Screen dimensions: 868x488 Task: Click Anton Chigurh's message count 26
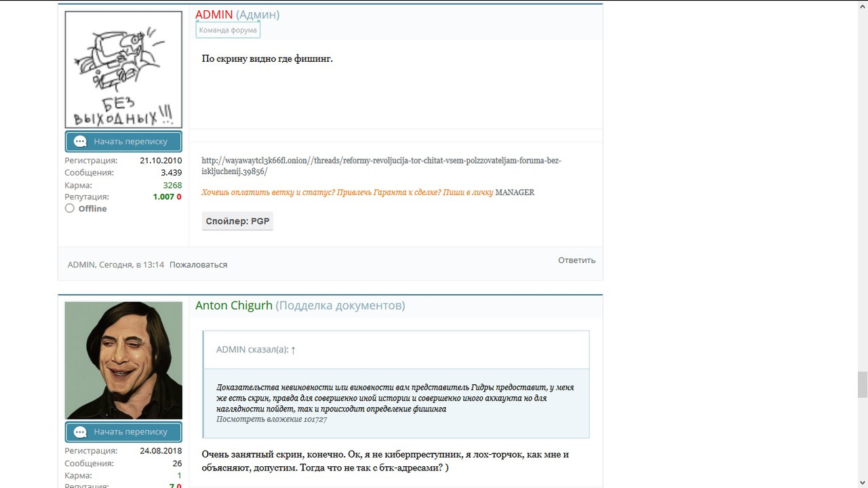177,464
